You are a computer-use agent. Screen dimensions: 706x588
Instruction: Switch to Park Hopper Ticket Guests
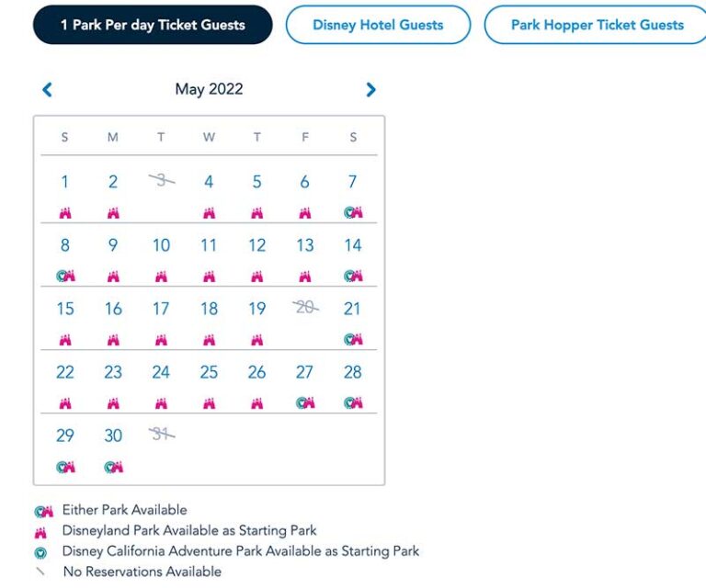pyautogui.click(x=597, y=25)
